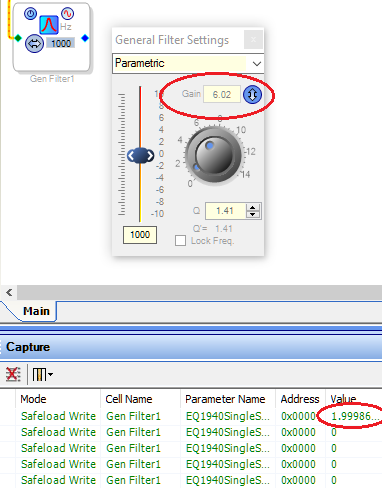Click the left-right arrows icon on Gen Filter1
382x488 pixels.
[34, 43]
